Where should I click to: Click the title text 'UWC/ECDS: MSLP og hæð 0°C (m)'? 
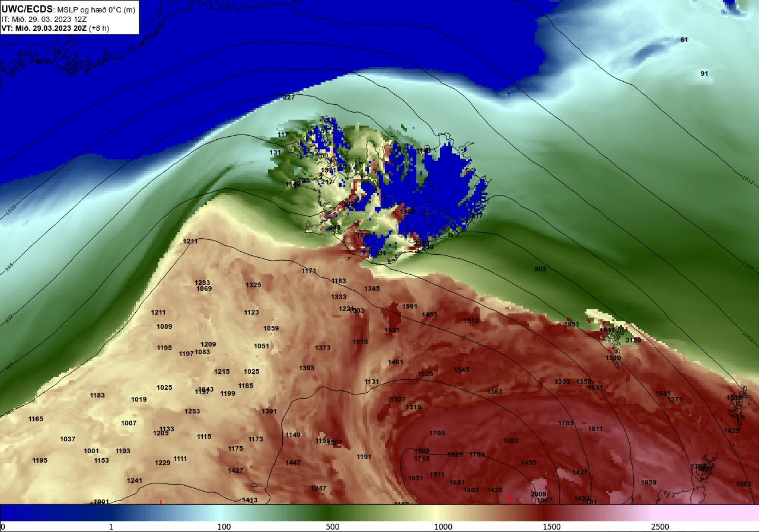(x=68, y=9)
